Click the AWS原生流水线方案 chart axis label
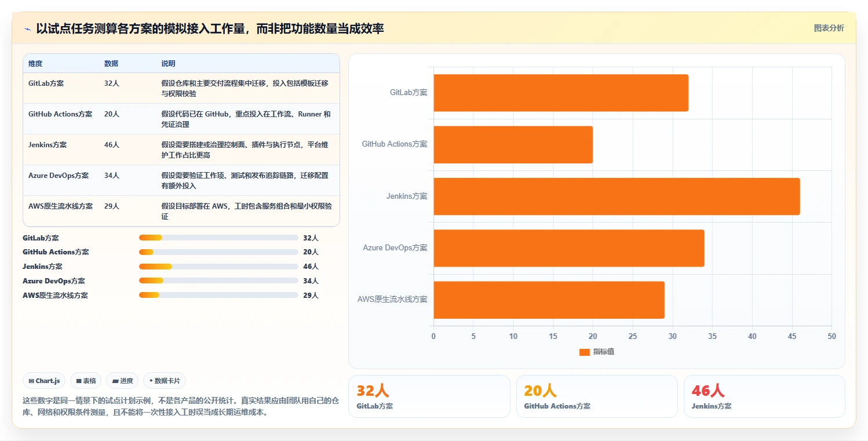Screen dimensions: 868x441 (x=392, y=300)
